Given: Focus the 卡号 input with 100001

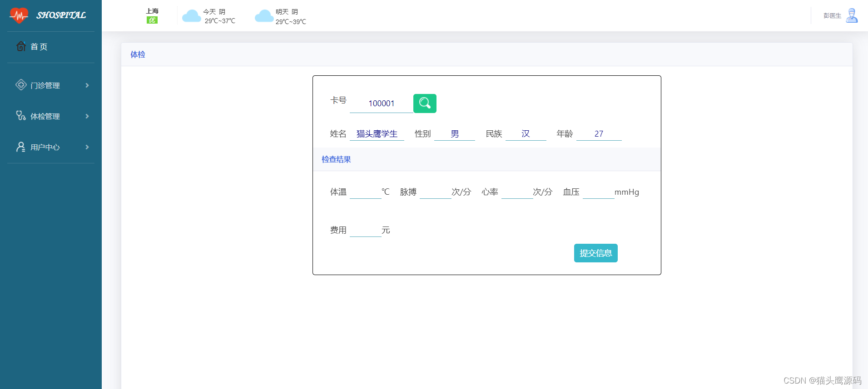Looking at the screenshot, I should pos(382,103).
